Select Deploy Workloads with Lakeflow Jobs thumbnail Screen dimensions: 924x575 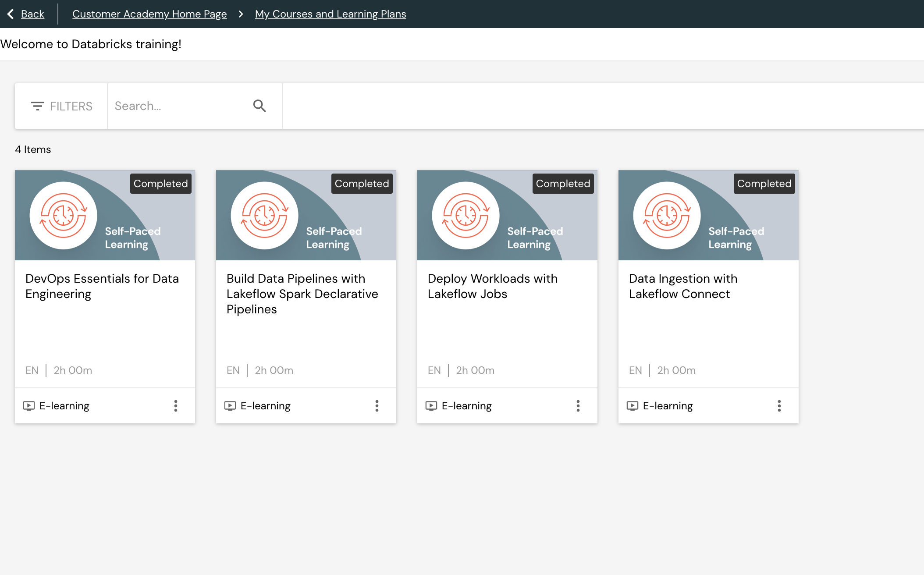point(507,215)
